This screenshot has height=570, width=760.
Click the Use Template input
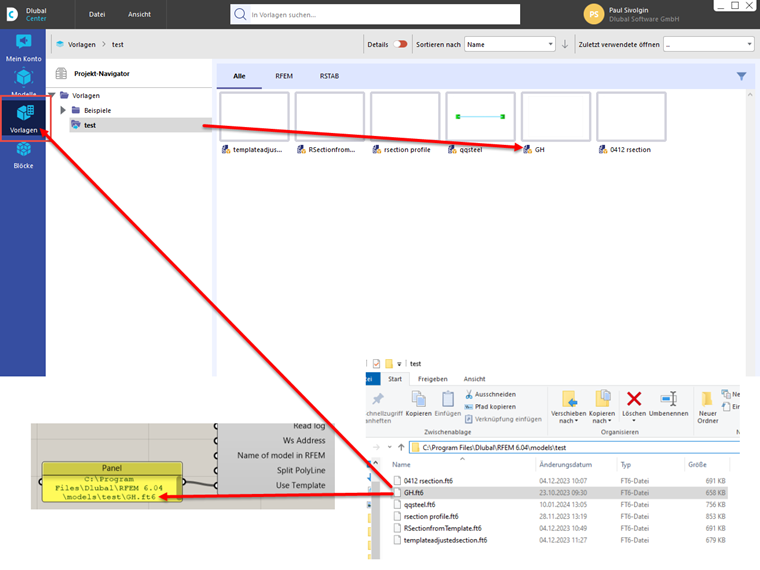[301, 485]
